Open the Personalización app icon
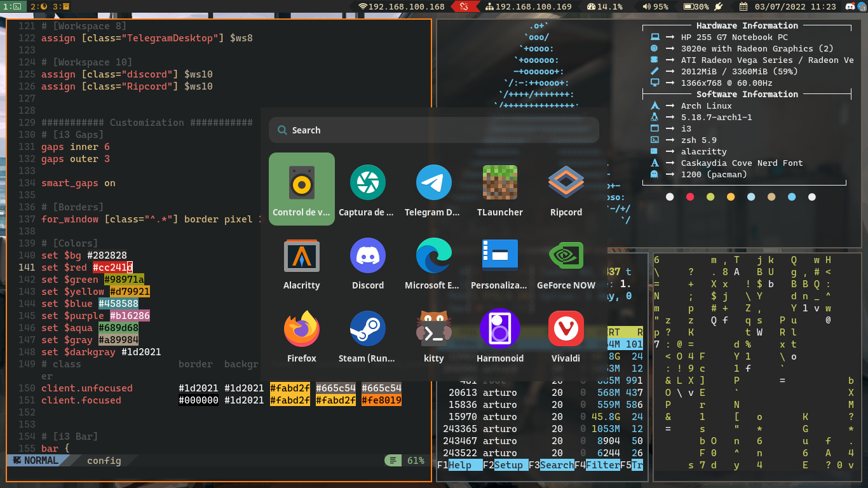 pos(500,262)
